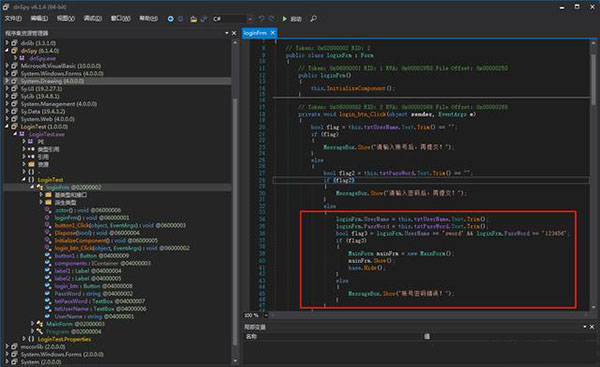Click the open file folder icon

194,19
